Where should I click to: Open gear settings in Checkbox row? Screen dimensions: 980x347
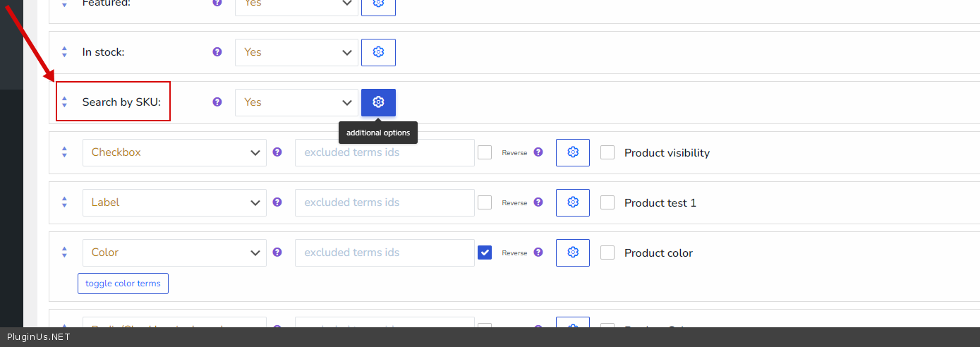(x=572, y=152)
